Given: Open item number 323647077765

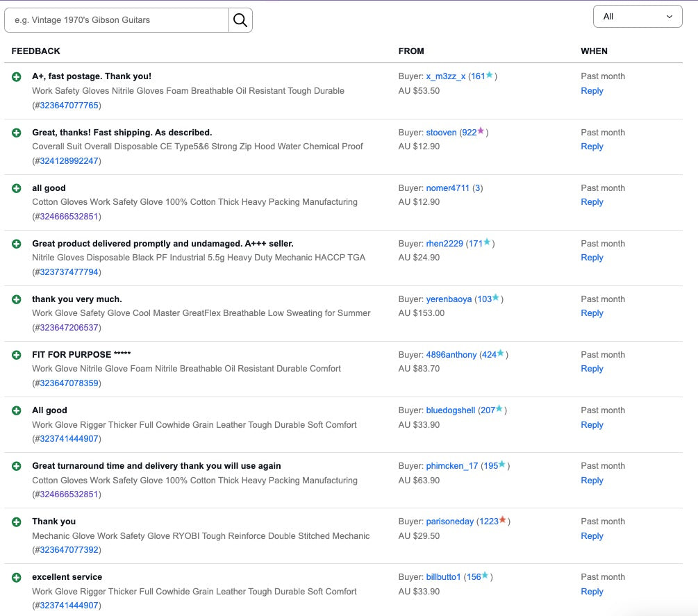Looking at the screenshot, I should coord(69,106).
